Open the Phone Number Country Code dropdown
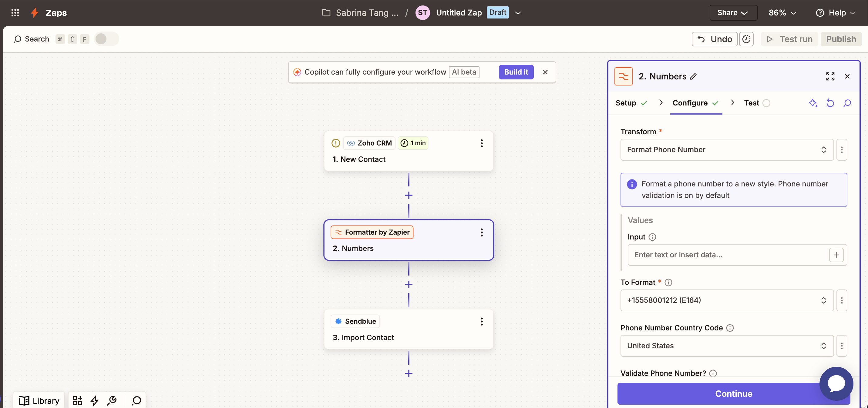The image size is (868, 408). tap(727, 346)
